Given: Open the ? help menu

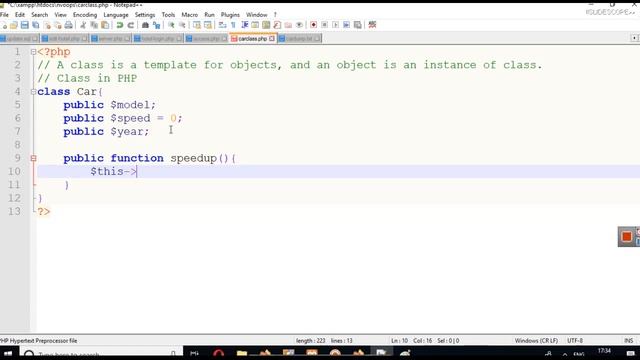Looking at the screenshot, I should (x=275, y=15).
